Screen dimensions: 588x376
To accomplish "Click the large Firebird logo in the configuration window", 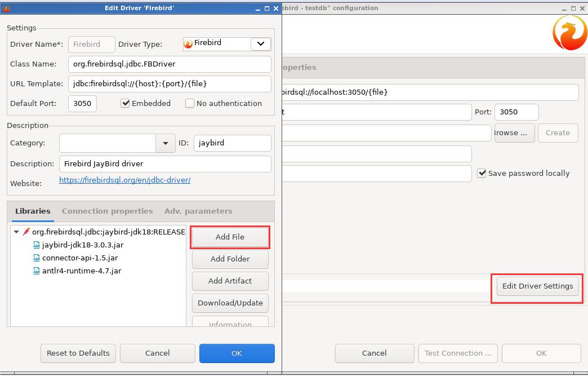I will coord(569,33).
